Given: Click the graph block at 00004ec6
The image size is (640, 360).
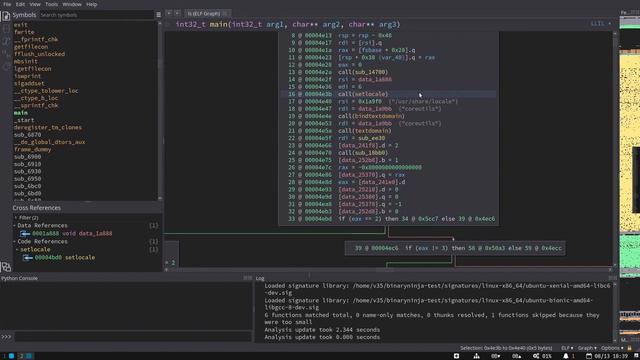Looking at the screenshot, I should (x=455, y=248).
